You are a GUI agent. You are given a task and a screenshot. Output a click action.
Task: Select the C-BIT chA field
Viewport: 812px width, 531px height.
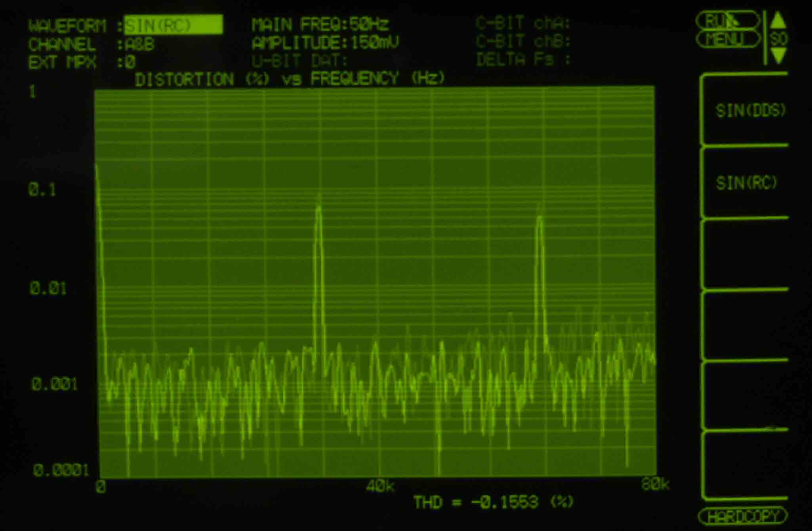pyautogui.click(x=523, y=23)
